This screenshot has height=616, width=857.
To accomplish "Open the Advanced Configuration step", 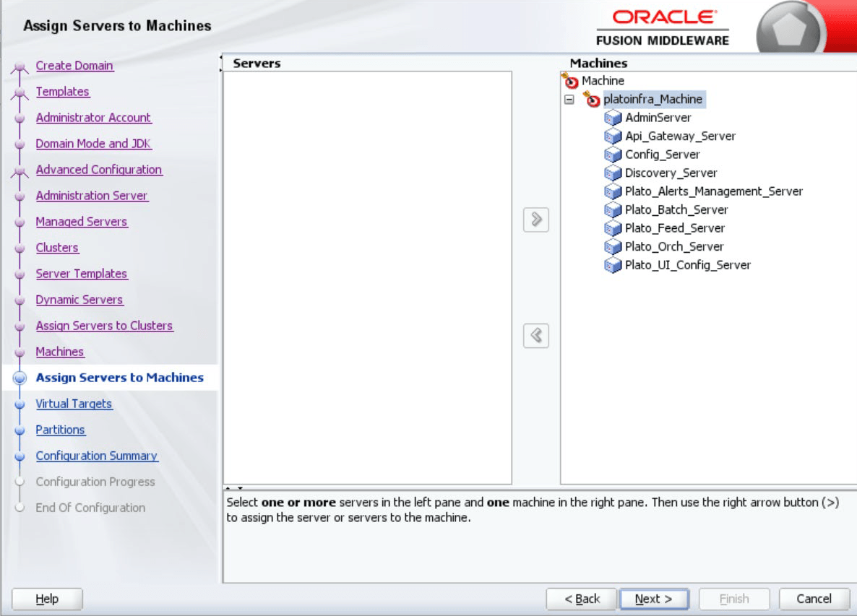I will [99, 170].
